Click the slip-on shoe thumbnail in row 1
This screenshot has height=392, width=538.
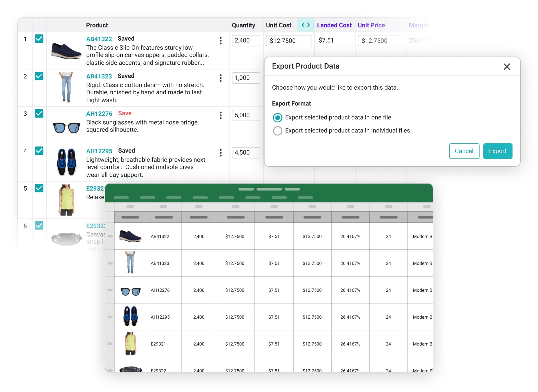[x=66, y=50]
